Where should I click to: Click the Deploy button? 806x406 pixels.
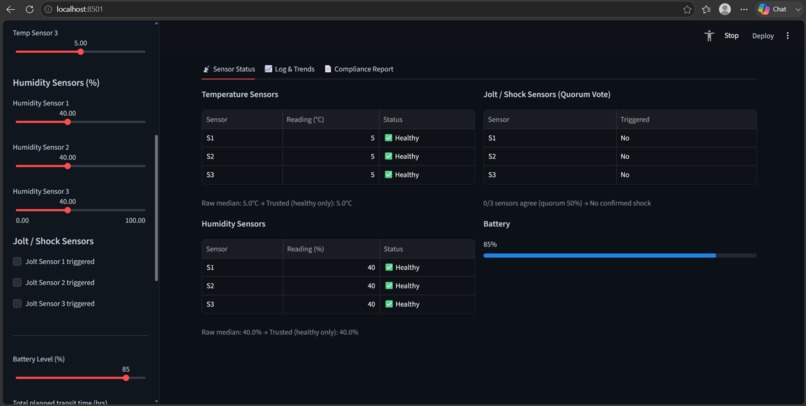[x=763, y=35]
